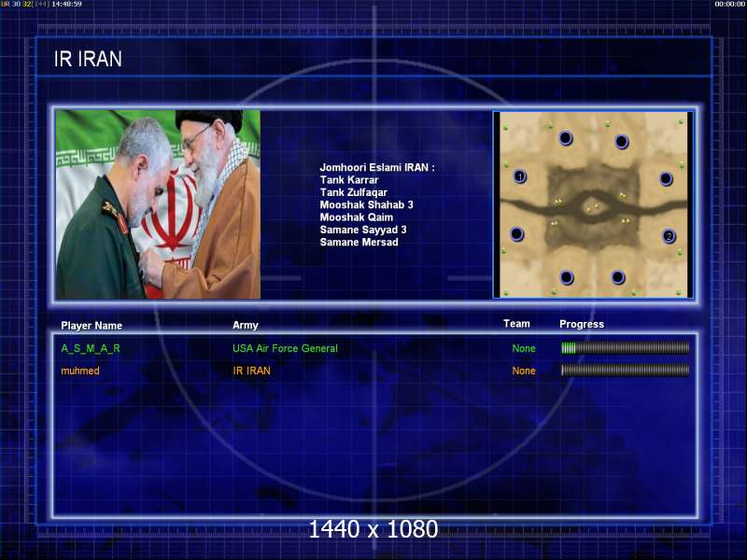
Task: Click the muhmed loading progress bar
Action: (x=625, y=370)
